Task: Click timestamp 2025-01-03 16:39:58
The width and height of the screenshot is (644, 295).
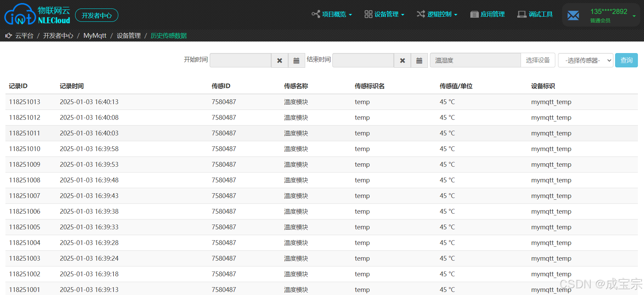Action: pos(89,149)
